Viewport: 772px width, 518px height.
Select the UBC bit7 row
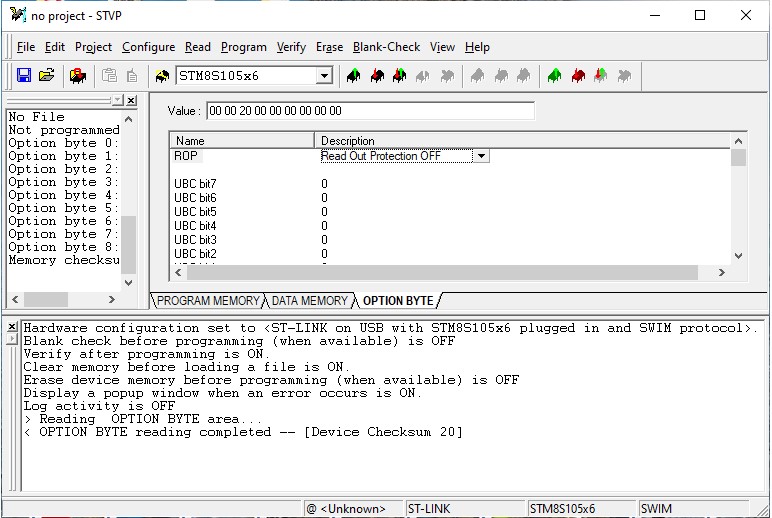point(195,184)
